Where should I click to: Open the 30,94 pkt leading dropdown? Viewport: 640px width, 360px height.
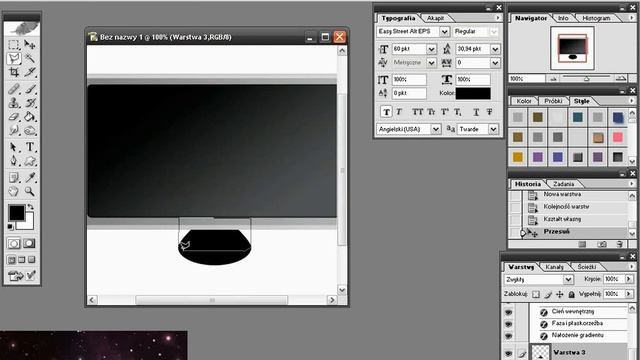tap(495, 49)
